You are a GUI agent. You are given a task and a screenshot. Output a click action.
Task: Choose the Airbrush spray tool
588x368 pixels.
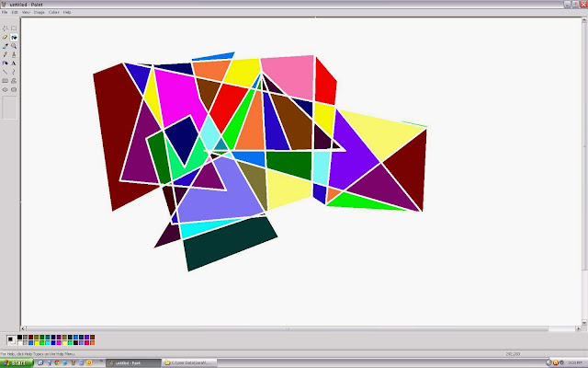click(x=6, y=63)
